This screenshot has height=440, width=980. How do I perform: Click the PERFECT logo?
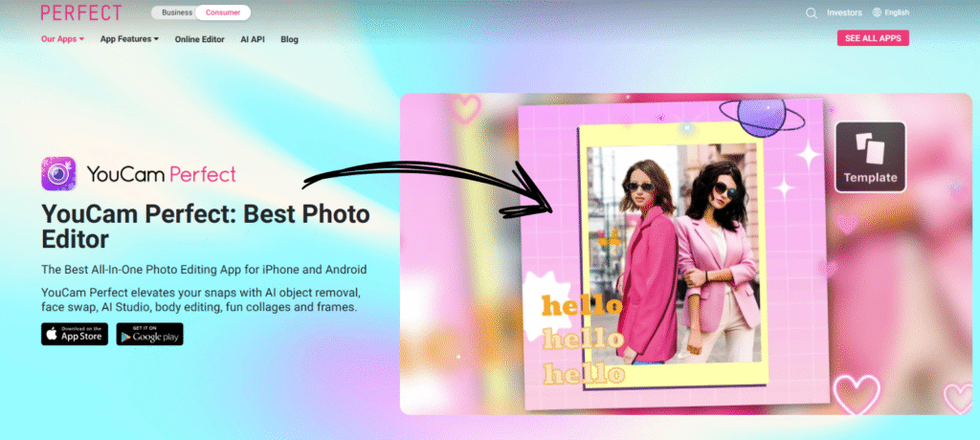[81, 12]
